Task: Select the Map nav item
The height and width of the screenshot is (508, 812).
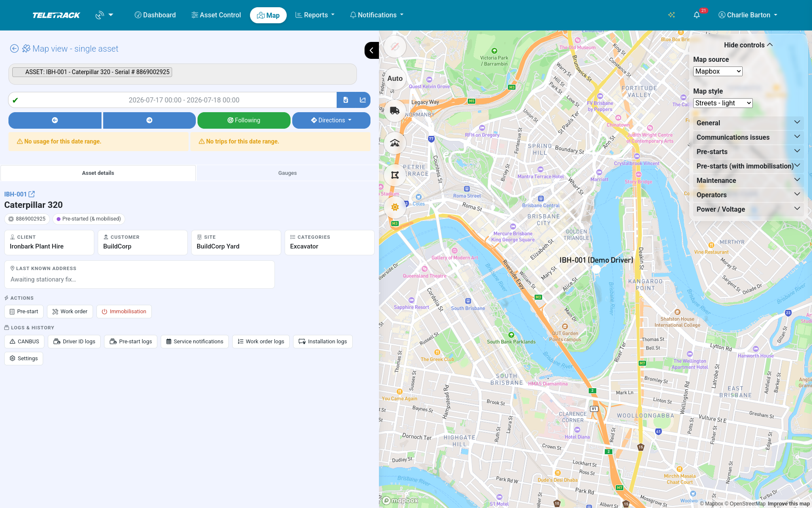Action: click(x=268, y=15)
